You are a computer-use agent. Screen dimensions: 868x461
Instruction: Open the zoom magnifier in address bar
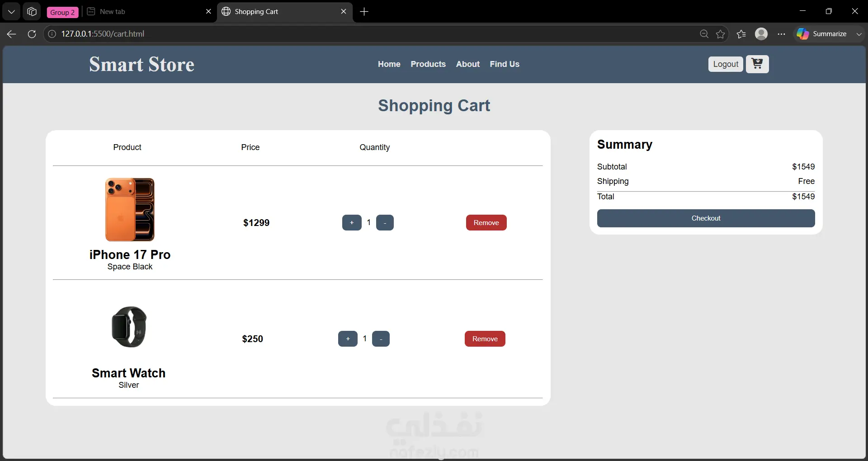coord(704,34)
